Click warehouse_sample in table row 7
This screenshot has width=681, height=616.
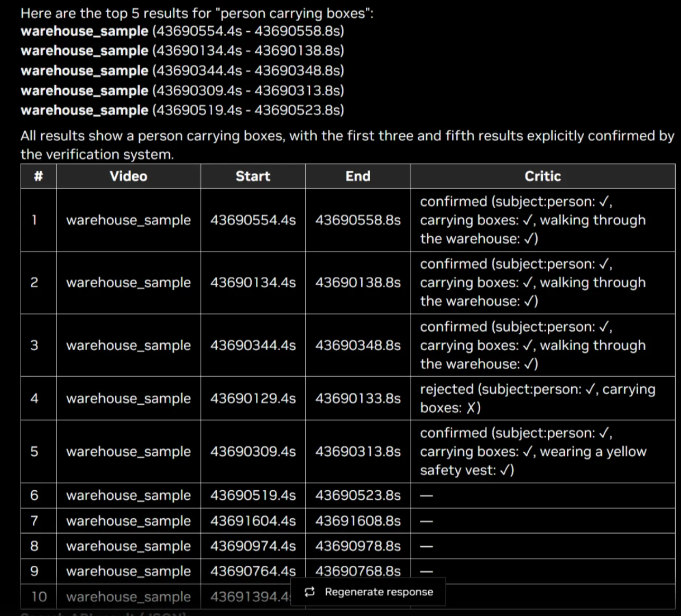click(128, 521)
